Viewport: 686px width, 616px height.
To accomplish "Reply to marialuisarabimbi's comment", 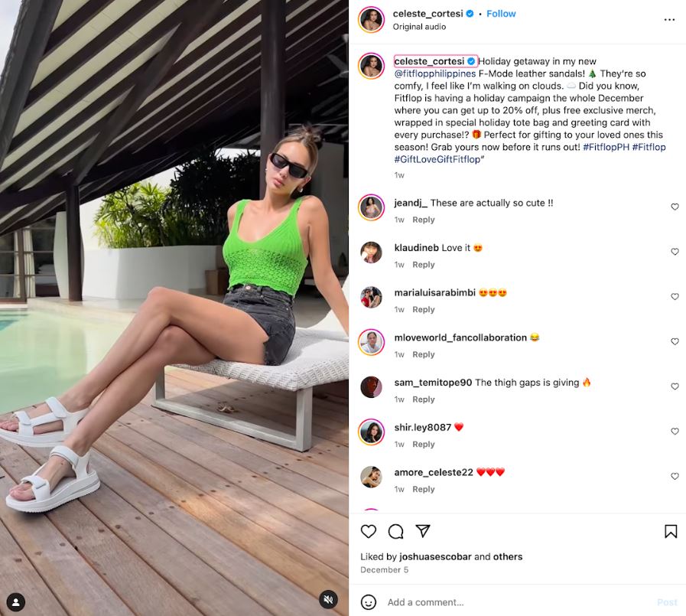I will pos(423,310).
